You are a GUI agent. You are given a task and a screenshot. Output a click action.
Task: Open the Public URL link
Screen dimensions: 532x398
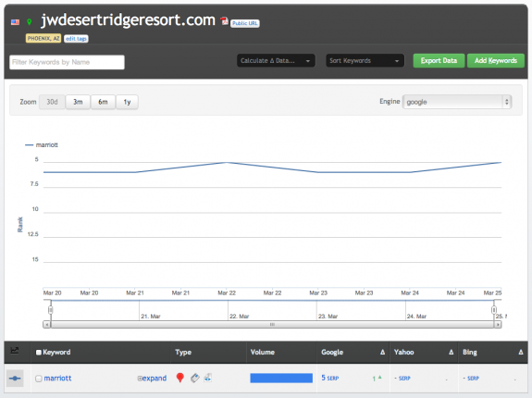click(x=245, y=23)
